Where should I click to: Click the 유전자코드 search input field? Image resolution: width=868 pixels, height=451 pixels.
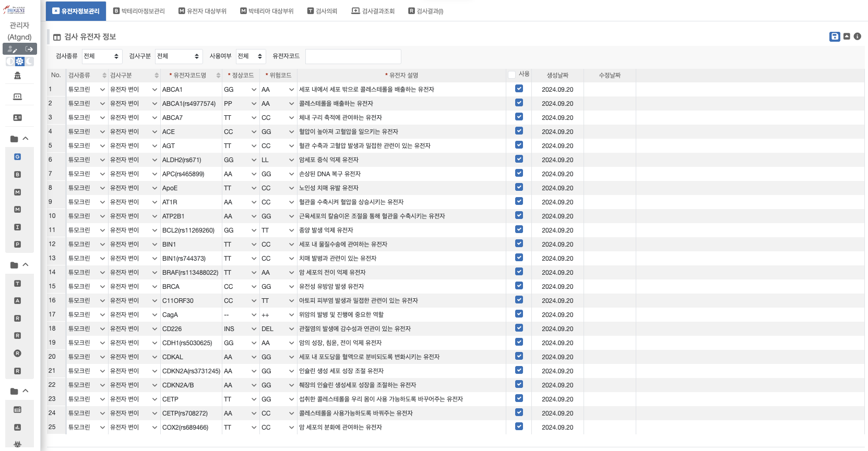click(353, 56)
